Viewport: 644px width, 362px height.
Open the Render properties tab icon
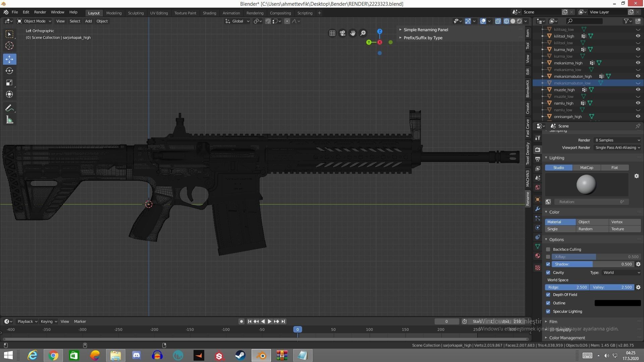538,150
